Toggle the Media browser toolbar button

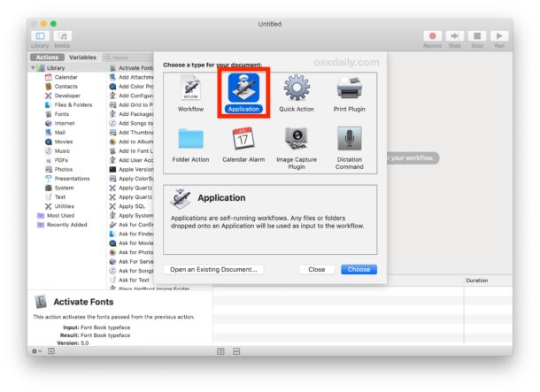point(62,35)
